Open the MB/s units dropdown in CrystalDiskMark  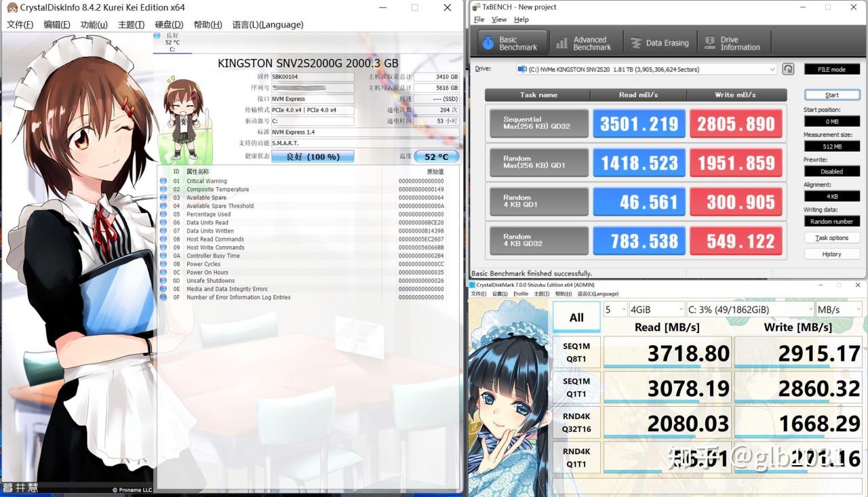(839, 309)
